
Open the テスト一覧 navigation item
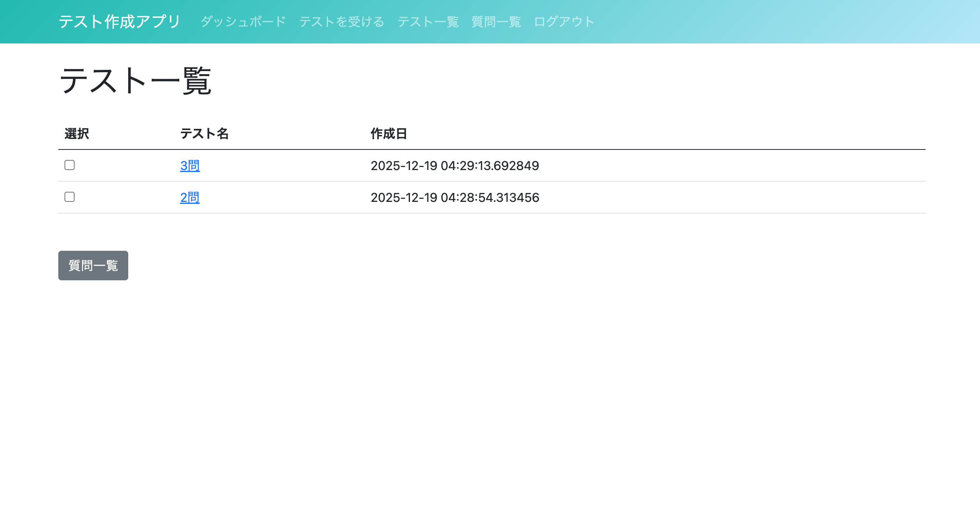point(428,22)
